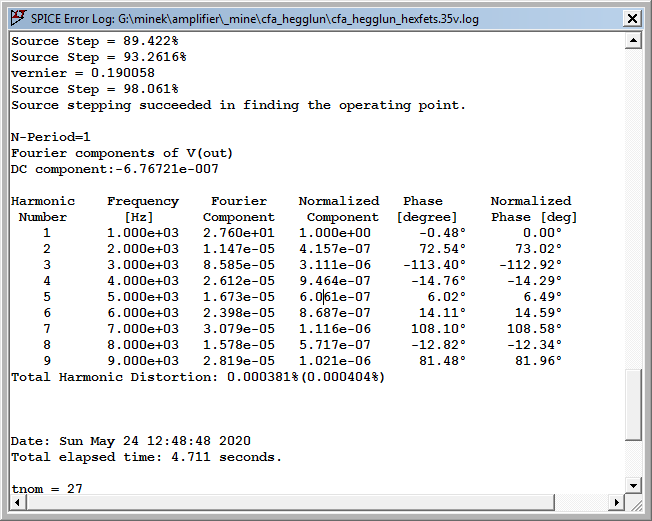
Task: Click the normalized value 4.157e-07
Action: point(335,249)
